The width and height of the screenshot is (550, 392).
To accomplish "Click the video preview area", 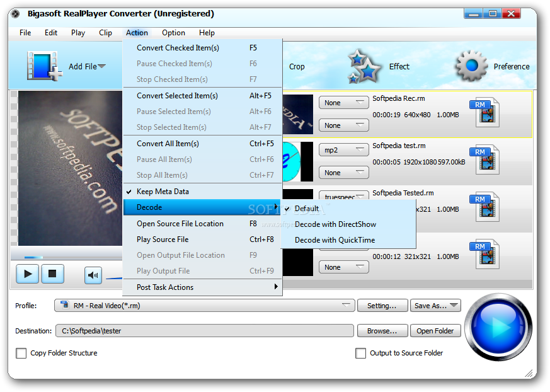I will (x=70, y=168).
